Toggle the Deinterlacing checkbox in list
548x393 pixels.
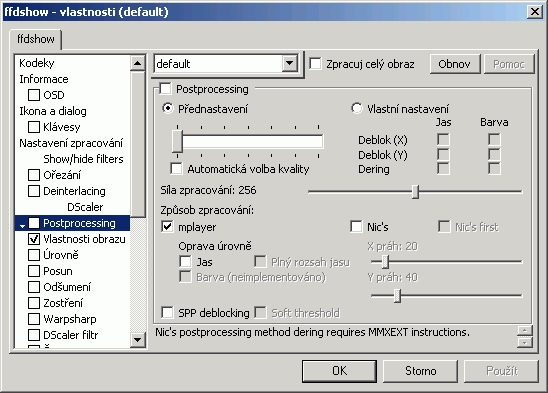(x=34, y=191)
